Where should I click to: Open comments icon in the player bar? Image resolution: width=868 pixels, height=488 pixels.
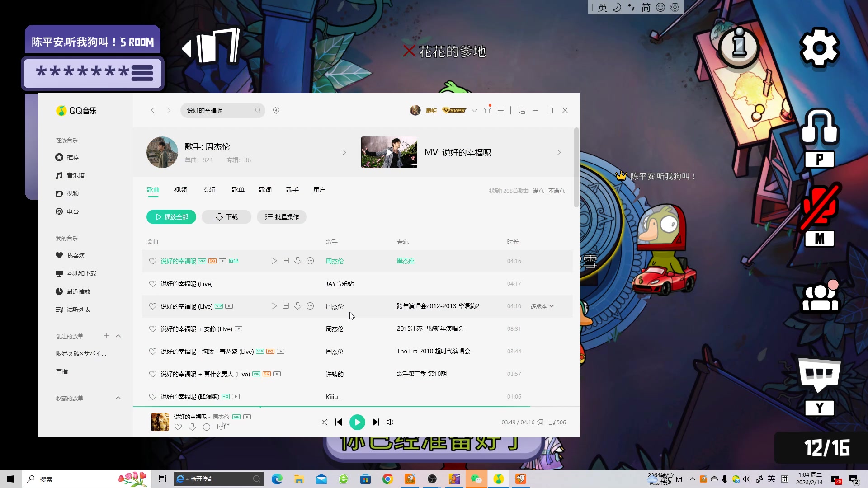222,427
